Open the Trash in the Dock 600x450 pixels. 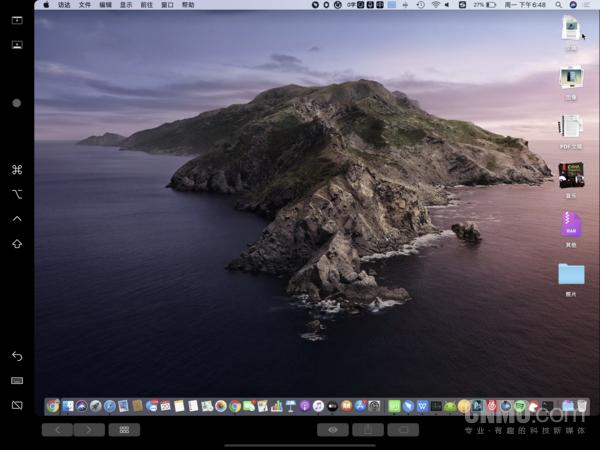(582, 406)
